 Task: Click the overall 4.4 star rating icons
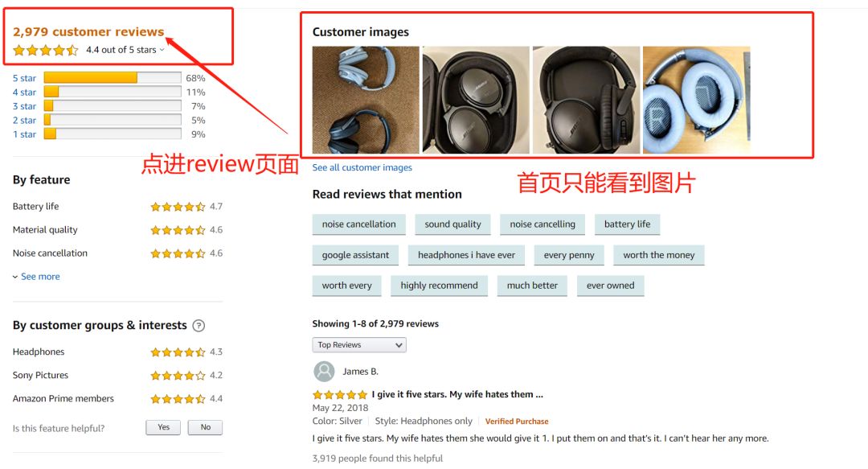tap(46, 51)
